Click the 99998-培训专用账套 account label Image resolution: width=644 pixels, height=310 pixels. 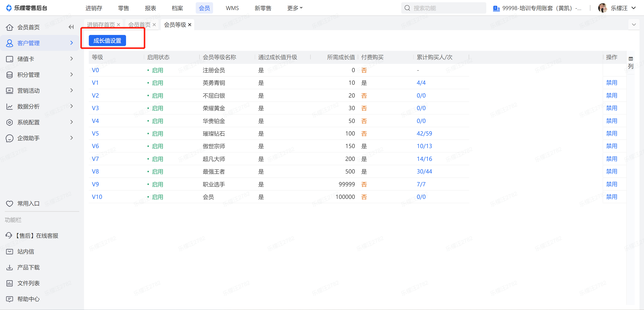coord(542,8)
